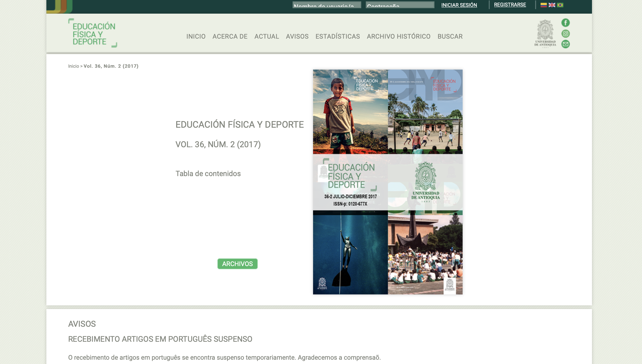Open the issue cover image

388,182
